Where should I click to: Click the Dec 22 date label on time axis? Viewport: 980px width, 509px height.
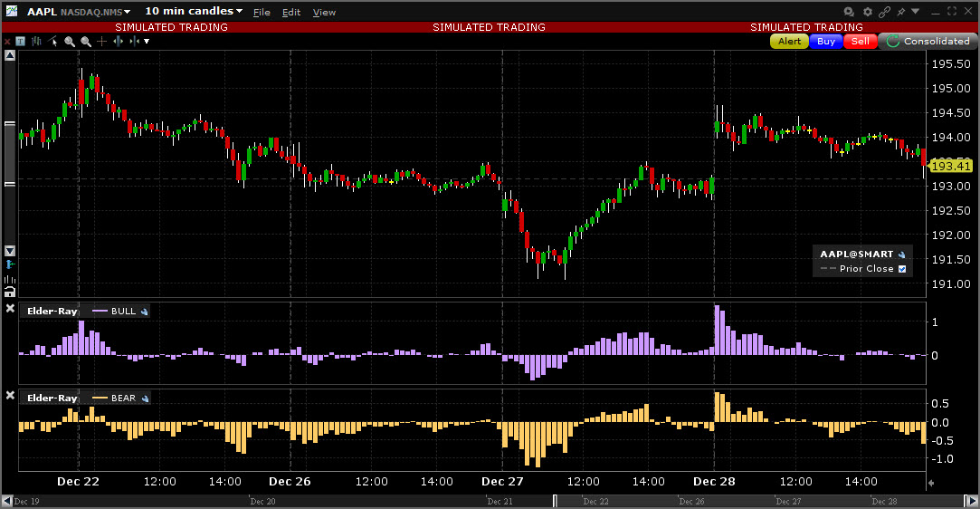point(78,482)
